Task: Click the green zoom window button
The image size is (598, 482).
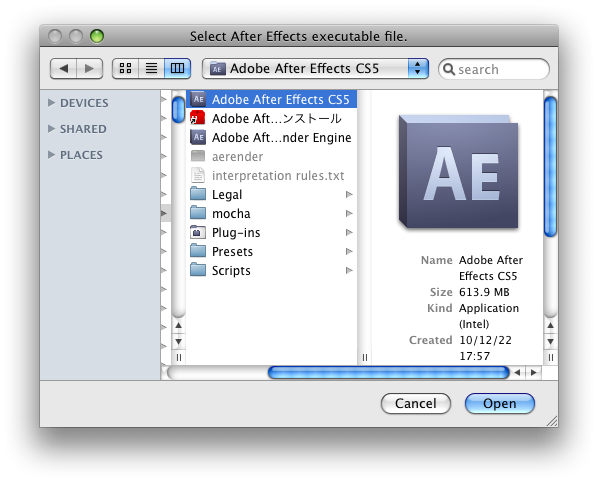Action: pyautogui.click(x=97, y=36)
